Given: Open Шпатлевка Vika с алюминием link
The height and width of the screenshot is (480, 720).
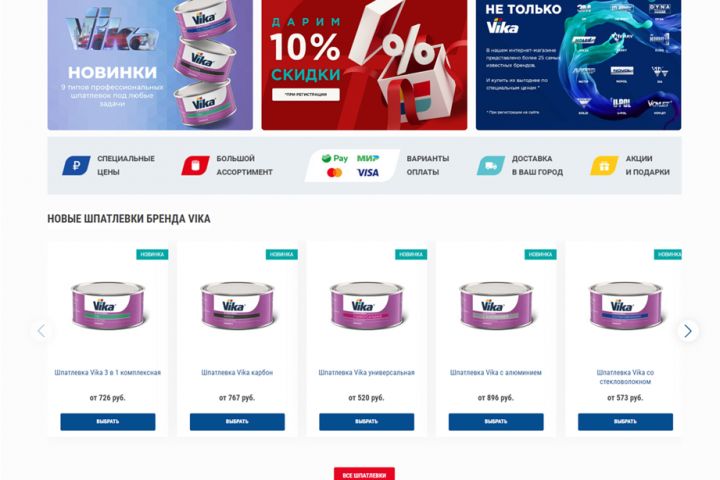Looking at the screenshot, I should [x=495, y=373].
